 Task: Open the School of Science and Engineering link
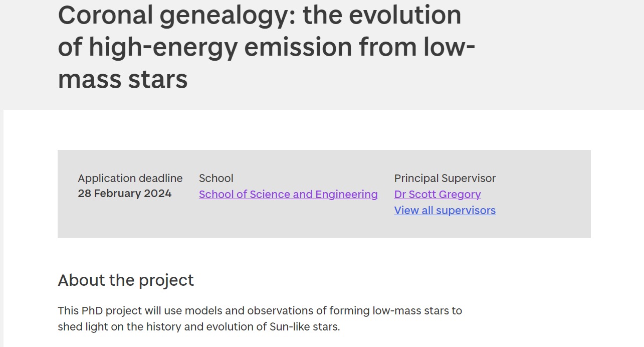point(288,195)
